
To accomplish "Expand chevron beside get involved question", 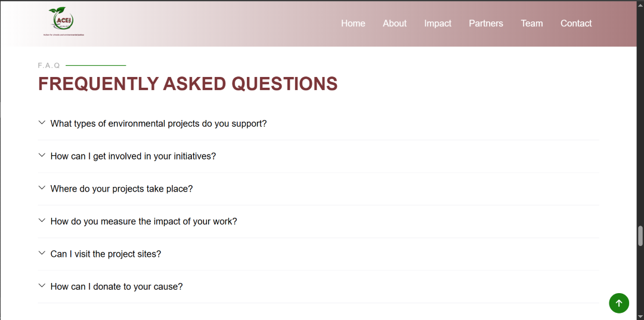I will pos(42,155).
